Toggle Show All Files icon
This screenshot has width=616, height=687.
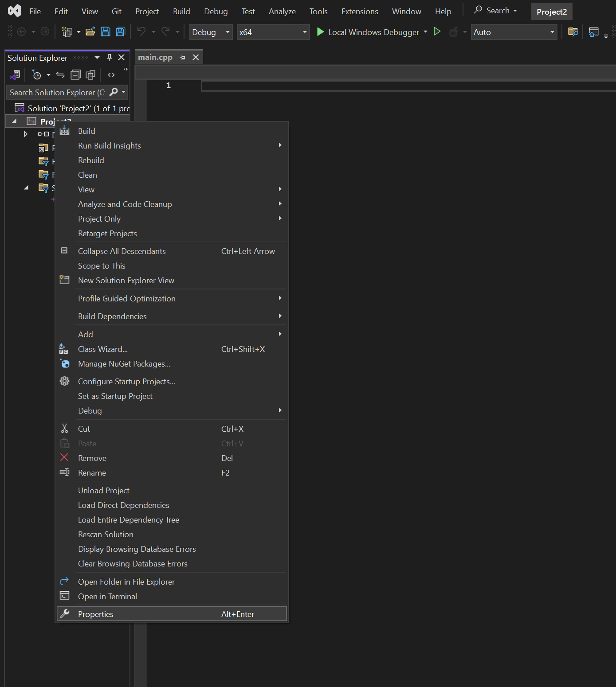[90, 75]
